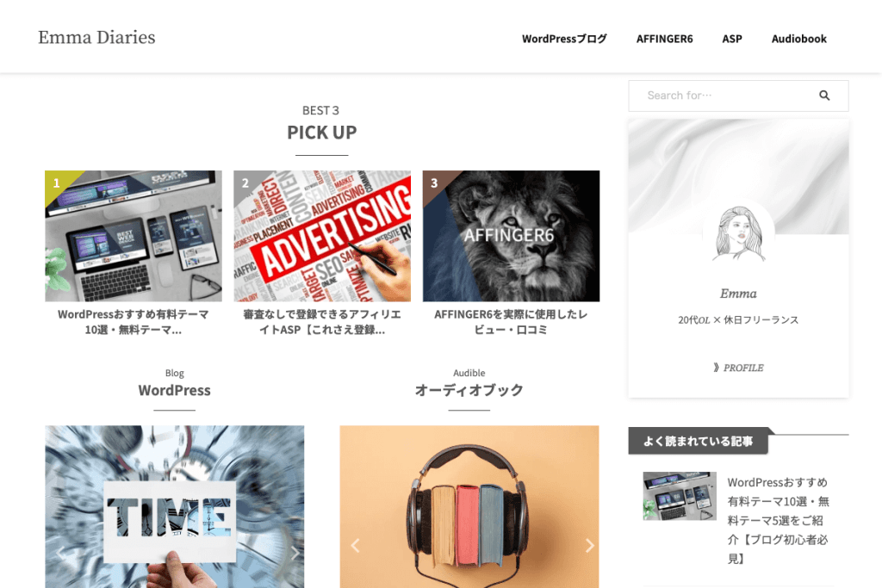This screenshot has width=882, height=588.
Task: Open AFFINGER6 navigation menu item
Action: click(664, 39)
